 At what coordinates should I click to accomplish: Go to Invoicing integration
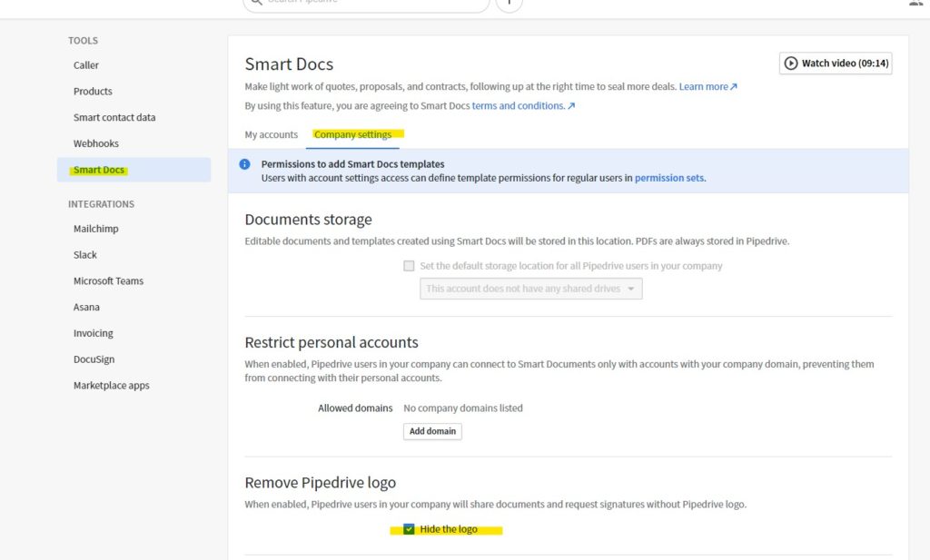(94, 333)
